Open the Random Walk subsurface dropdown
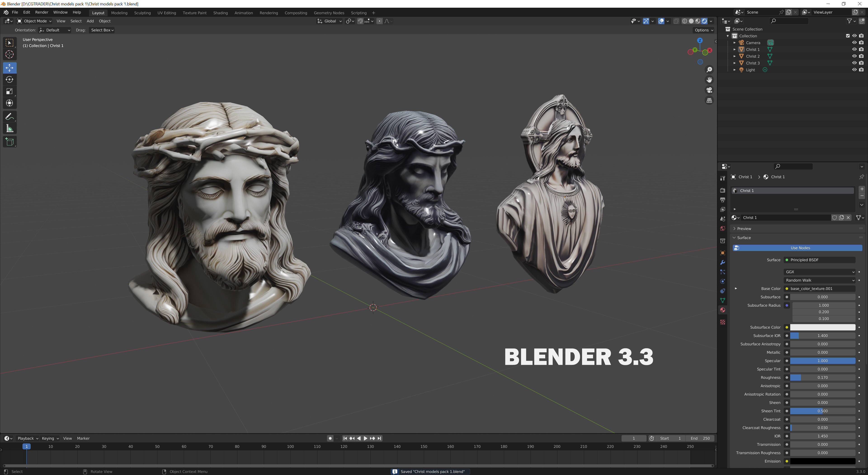The height and width of the screenshot is (475, 868). [x=819, y=280]
